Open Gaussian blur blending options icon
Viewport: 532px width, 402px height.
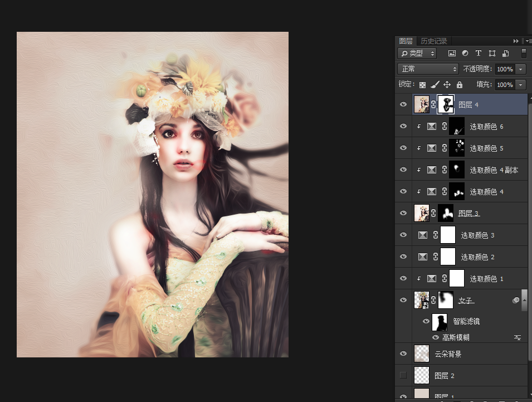click(x=517, y=337)
